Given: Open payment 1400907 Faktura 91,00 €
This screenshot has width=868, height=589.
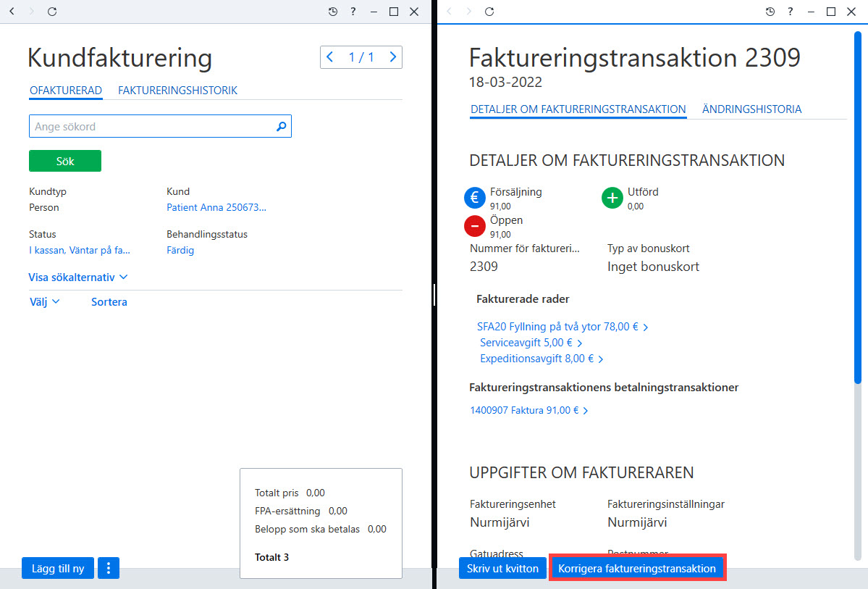Looking at the screenshot, I should pyautogui.click(x=528, y=410).
